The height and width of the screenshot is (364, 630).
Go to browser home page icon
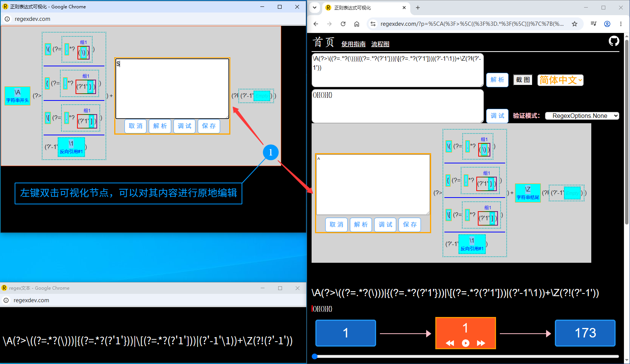357,24
